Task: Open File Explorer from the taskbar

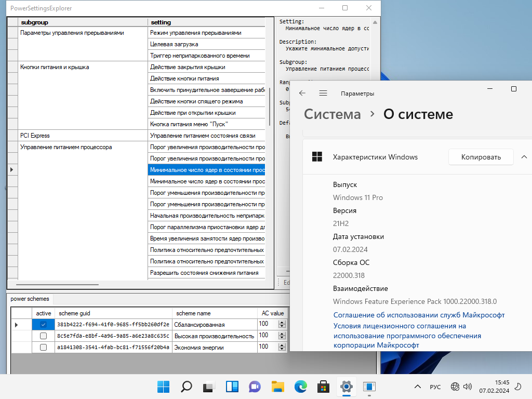Action: pyautogui.click(x=277, y=387)
